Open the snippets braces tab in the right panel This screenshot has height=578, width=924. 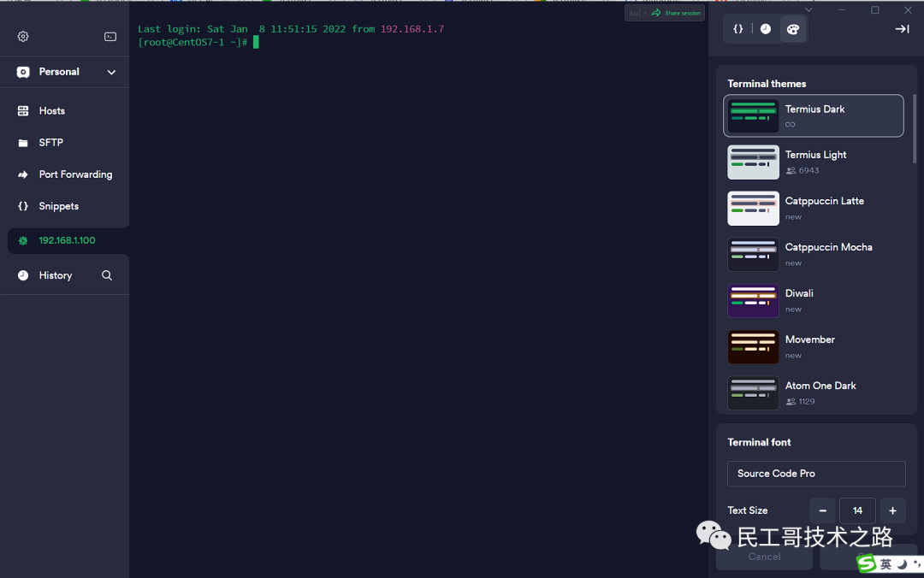click(738, 29)
